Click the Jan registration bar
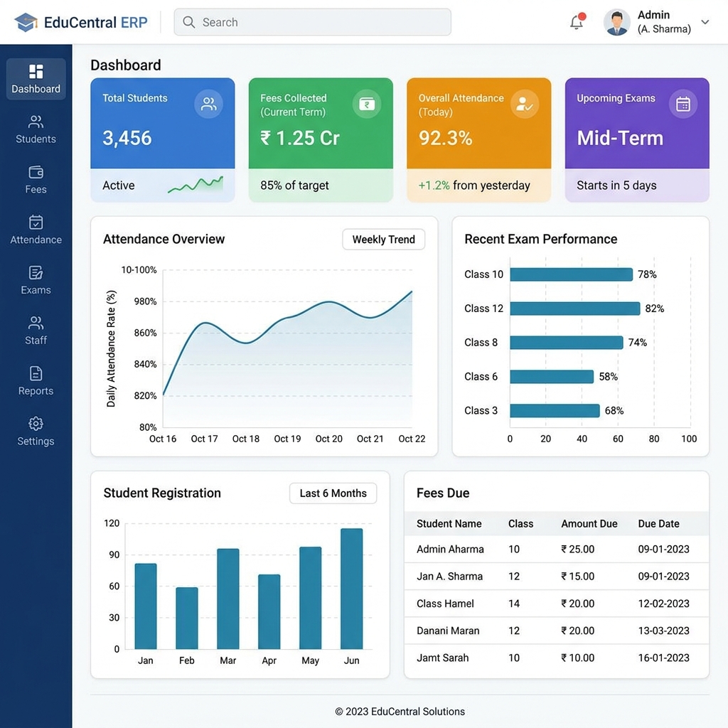The width and height of the screenshot is (728, 728). (x=146, y=606)
